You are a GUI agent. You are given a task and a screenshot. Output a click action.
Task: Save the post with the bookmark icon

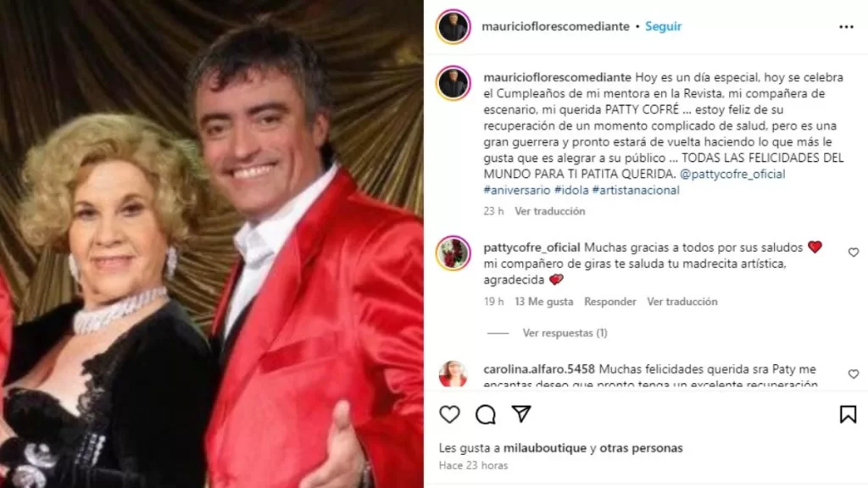pos(848,414)
